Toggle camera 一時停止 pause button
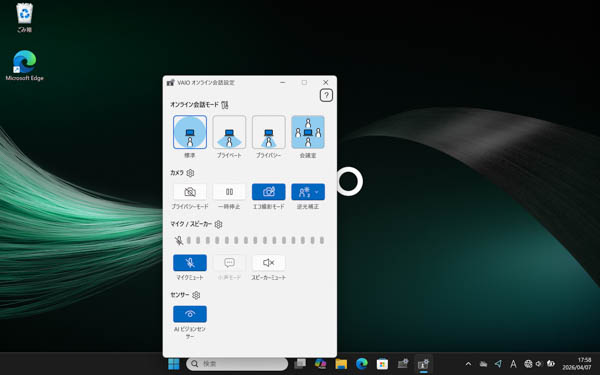Image resolution: width=600 pixels, height=375 pixels. pyautogui.click(x=229, y=192)
